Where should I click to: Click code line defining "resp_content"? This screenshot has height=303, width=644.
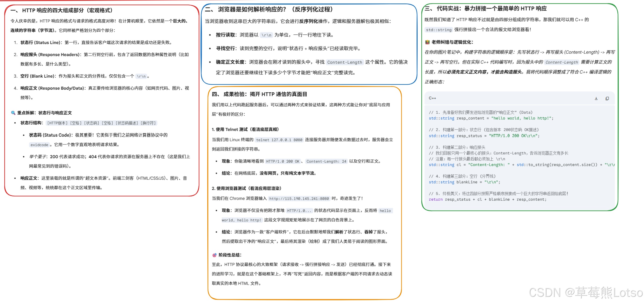pos(491,118)
